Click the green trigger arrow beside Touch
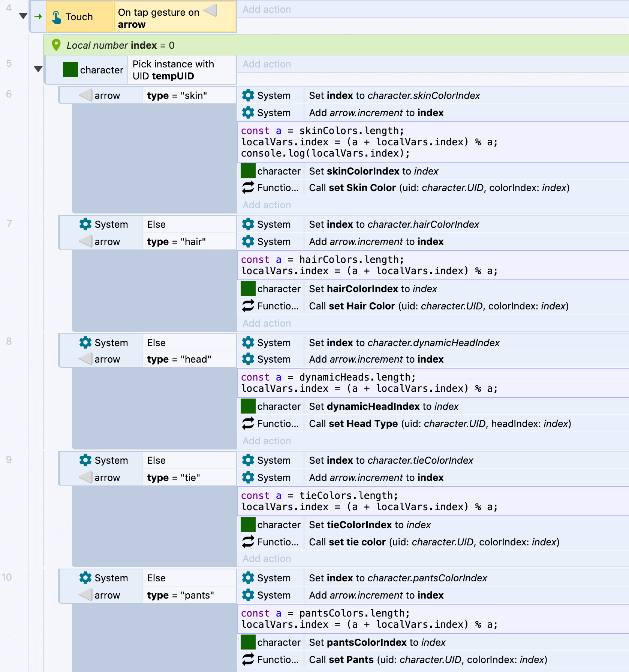This screenshot has height=672, width=629. click(38, 16)
